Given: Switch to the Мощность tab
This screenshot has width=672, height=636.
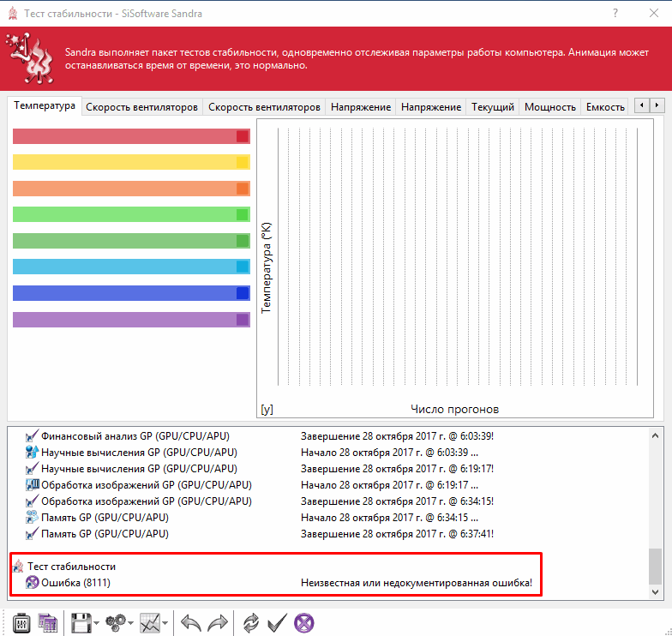Looking at the screenshot, I should (x=549, y=107).
